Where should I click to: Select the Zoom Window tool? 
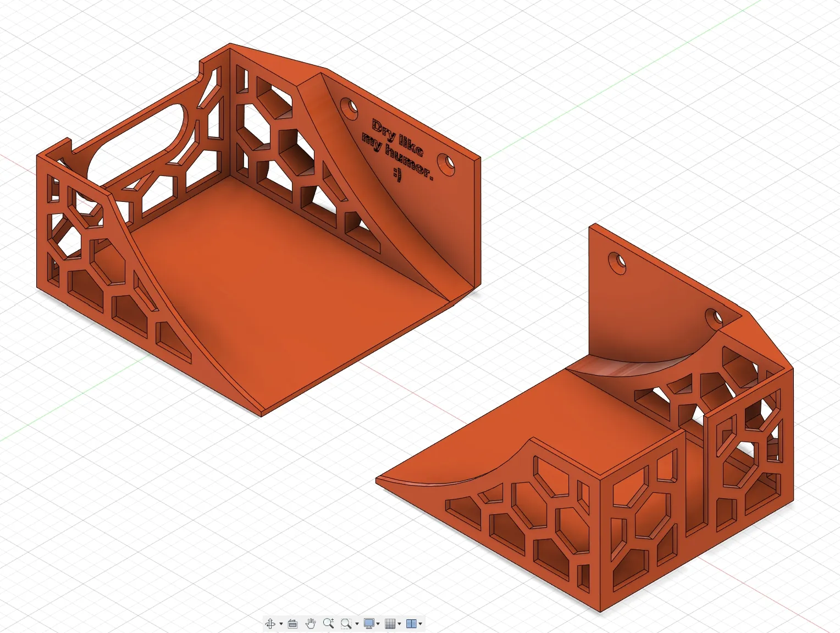point(346,624)
